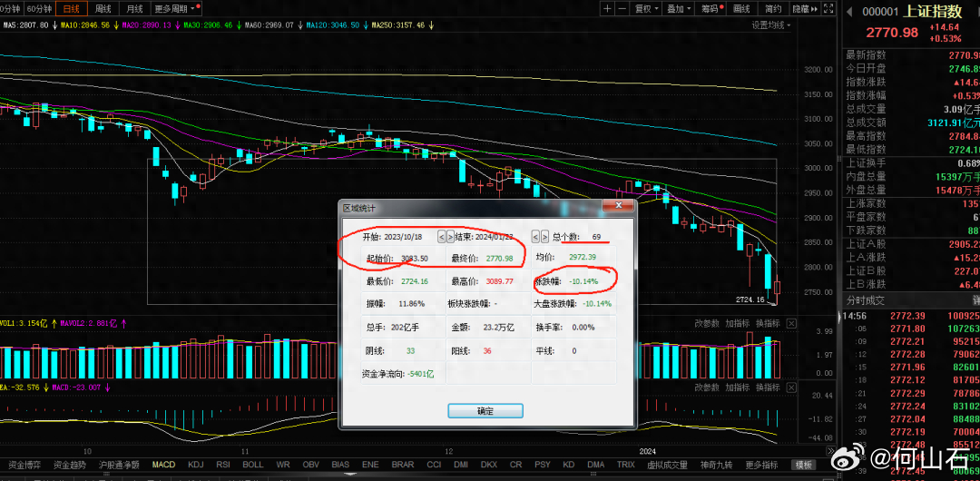The width and height of the screenshot is (980, 481).
Task: Select the PSY indicator tab
Action: [543, 465]
